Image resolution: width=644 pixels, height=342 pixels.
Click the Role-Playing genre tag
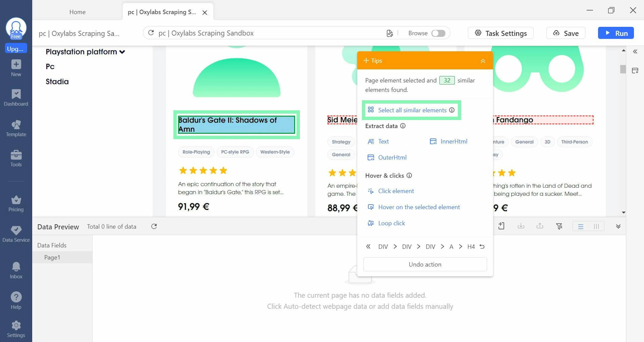[x=196, y=152]
